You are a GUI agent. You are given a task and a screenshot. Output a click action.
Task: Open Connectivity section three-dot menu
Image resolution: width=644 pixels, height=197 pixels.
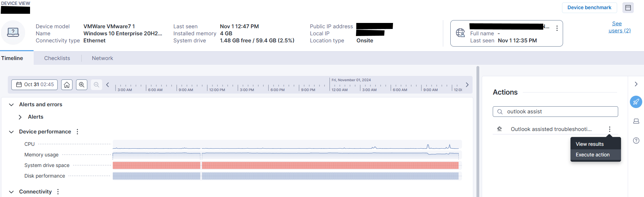(x=58, y=192)
